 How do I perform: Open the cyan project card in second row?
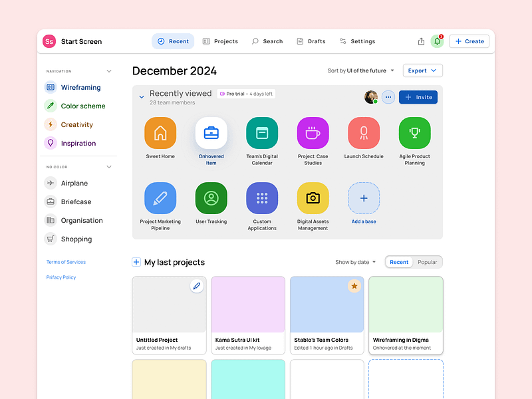[x=248, y=379]
